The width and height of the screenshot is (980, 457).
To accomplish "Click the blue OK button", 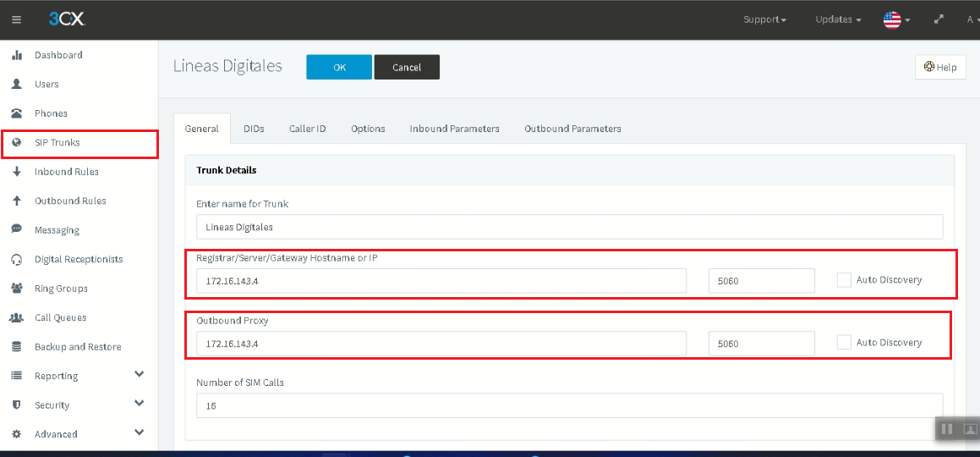I will [339, 68].
